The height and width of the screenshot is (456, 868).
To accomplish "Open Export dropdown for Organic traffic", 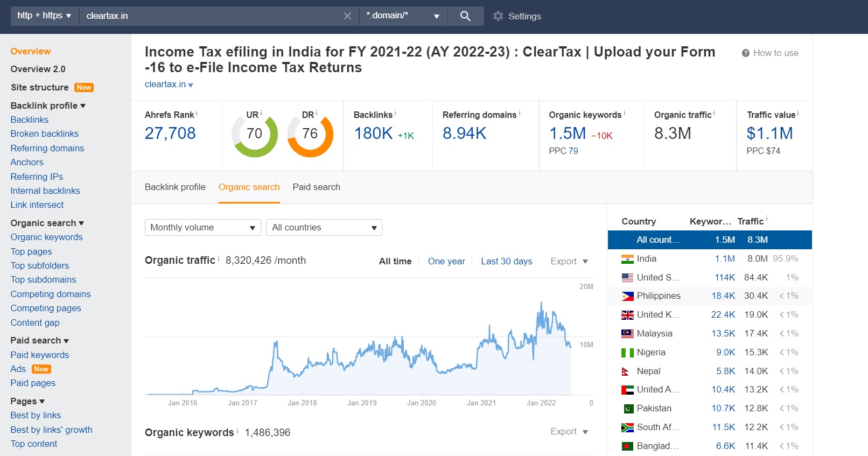I will [569, 261].
